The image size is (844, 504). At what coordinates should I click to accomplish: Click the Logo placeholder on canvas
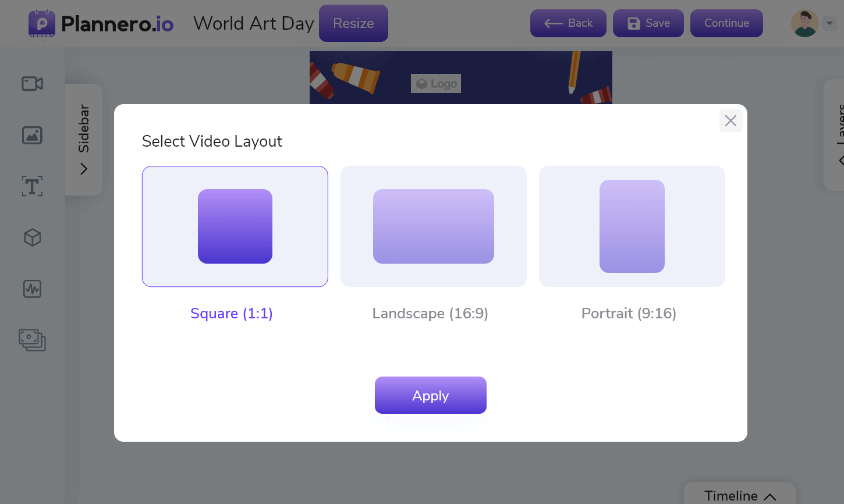coord(436,84)
